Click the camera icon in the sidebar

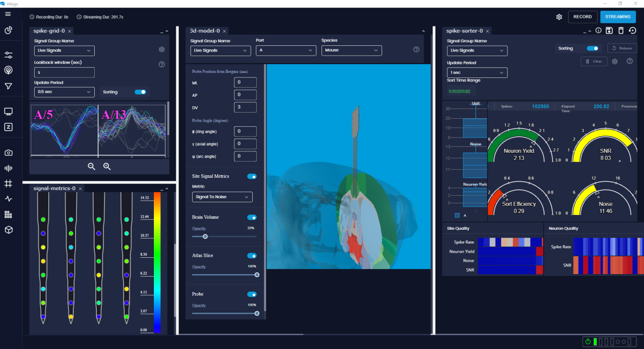tap(8, 153)
